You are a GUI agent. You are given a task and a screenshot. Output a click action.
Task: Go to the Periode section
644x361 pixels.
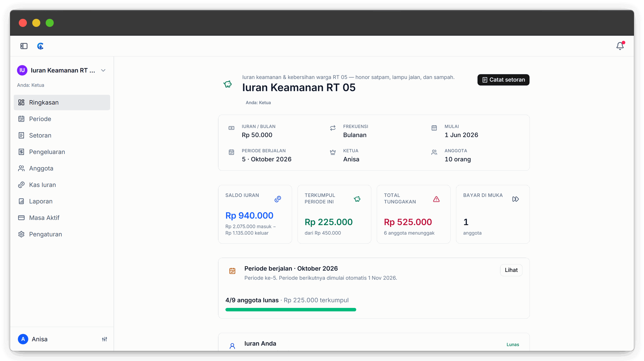62,119
